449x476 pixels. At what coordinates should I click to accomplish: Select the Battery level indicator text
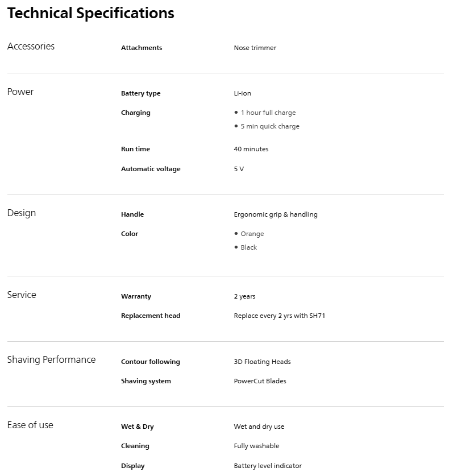click(x=267, y=466)
